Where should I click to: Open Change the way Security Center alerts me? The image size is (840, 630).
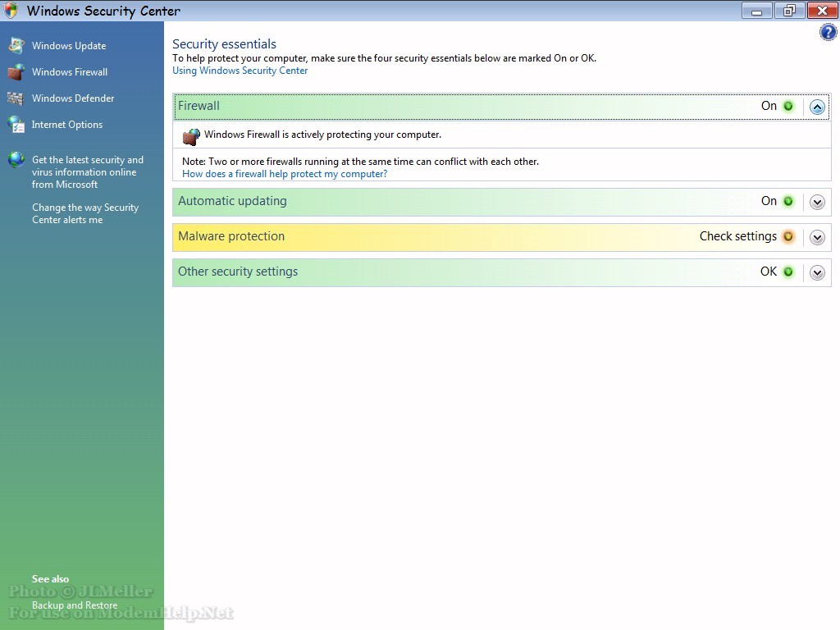click(85, 213)
